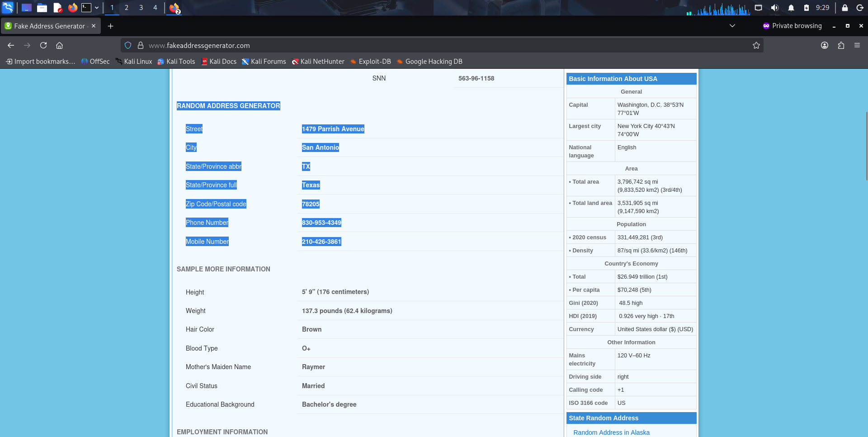Click the tracking protection shield icon

[128, 45]
